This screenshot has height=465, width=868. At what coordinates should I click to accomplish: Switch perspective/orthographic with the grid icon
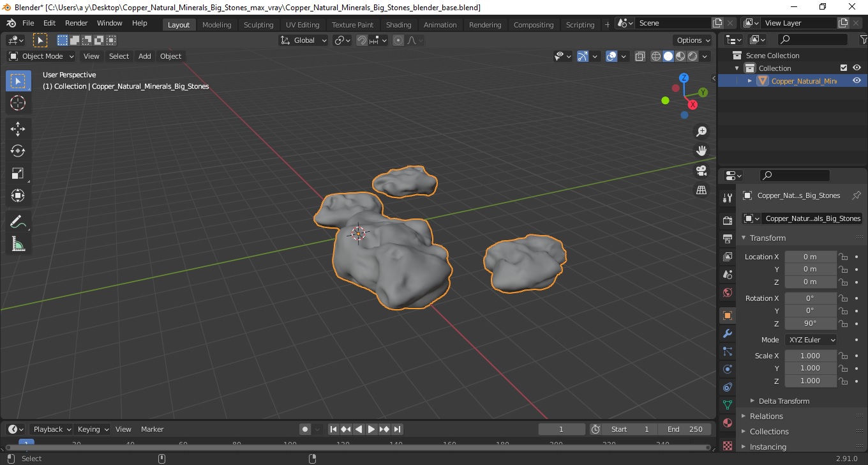coord(701,190)
